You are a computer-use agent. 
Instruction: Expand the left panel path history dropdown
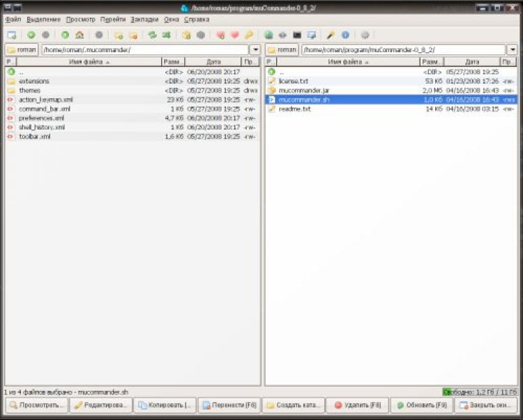255,50
